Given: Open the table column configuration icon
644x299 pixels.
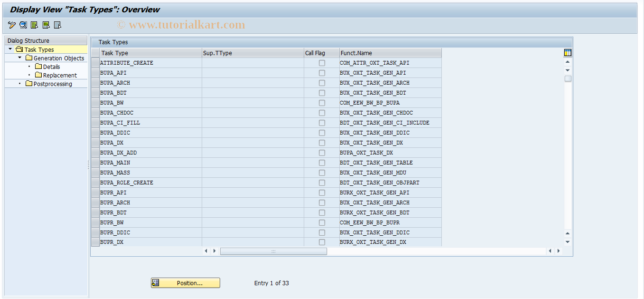Looking at the screenshot, I should [568, 52].
